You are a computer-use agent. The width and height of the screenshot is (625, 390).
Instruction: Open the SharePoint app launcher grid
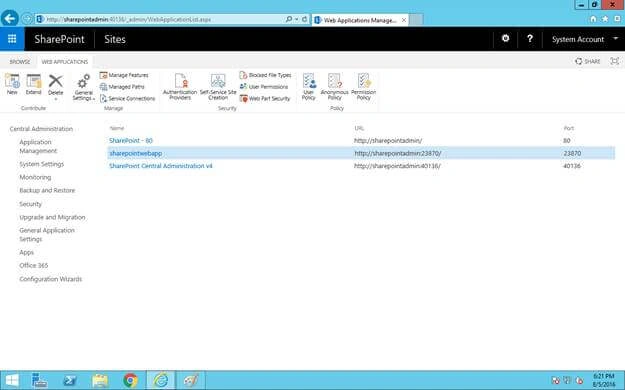coord(12,39)
